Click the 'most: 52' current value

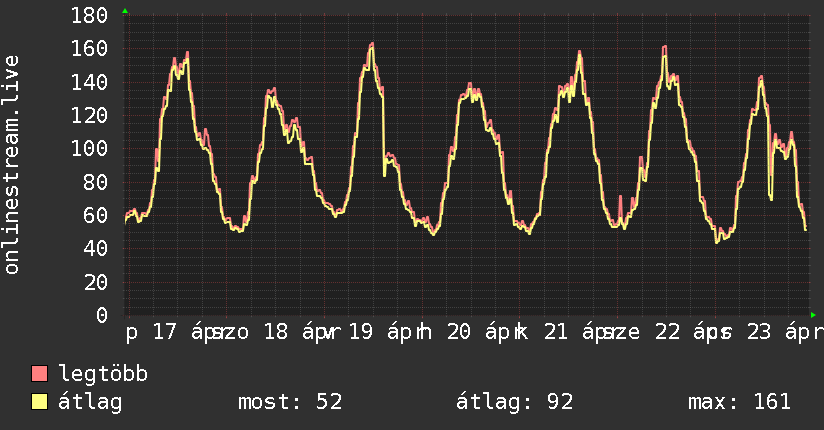click(290, 402)
